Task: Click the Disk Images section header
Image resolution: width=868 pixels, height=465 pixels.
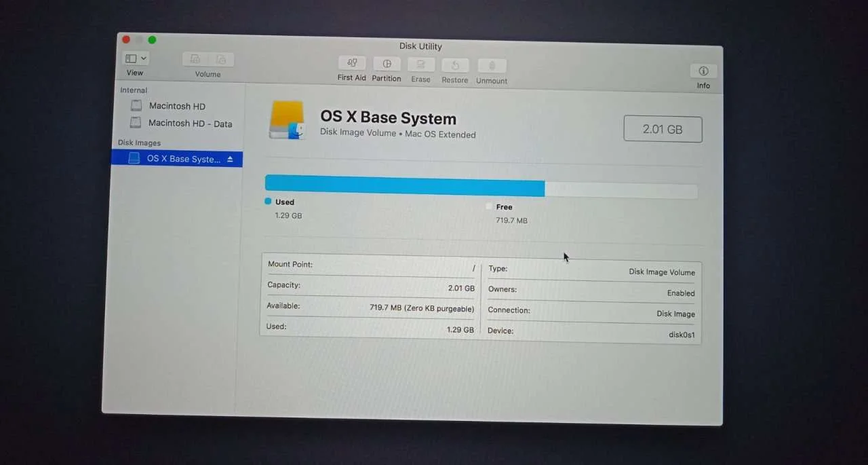Action: click(x=139, y=143)
